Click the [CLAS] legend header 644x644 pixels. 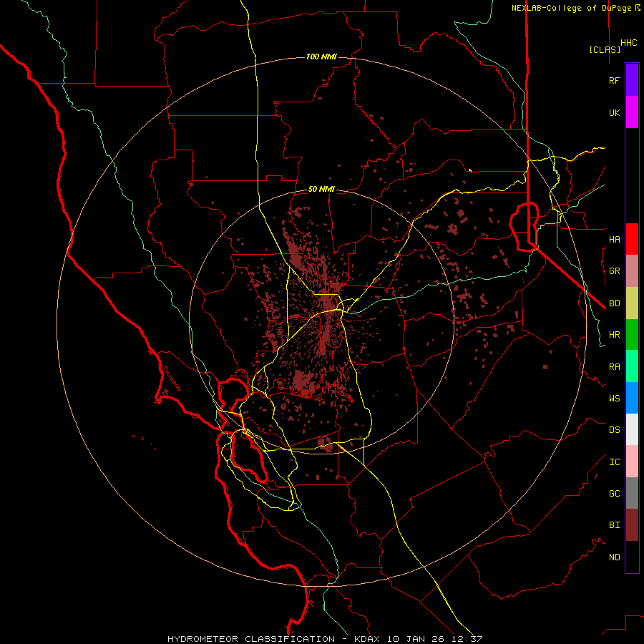pyautogui.click(x=605, y=49)
